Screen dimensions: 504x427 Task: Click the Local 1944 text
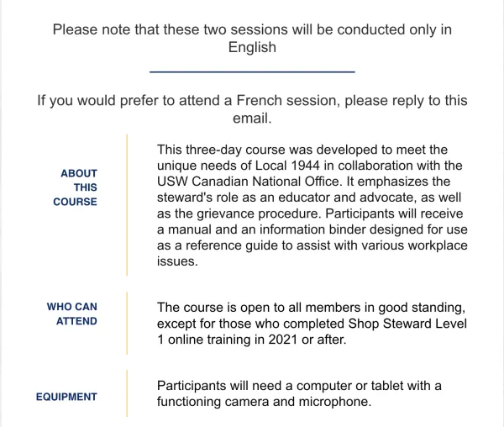[287, 166]
